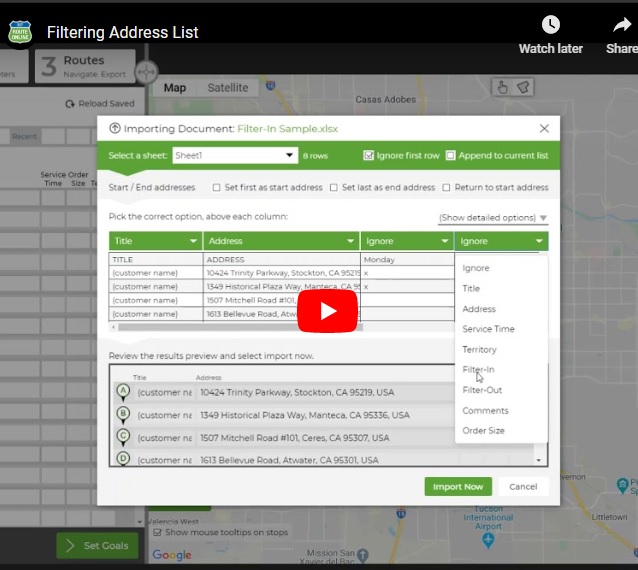Click the teal map pin marker at right edge
The height and width of the screenshot is (570, 638).
tap(623, 485)
